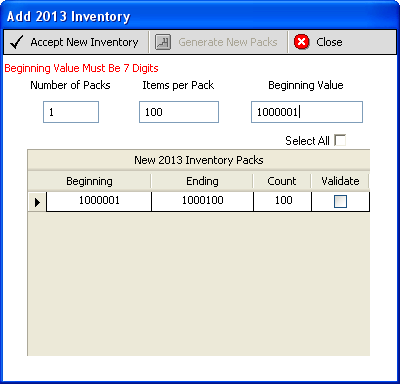400x384 pixels.
Task: Click the Close button text
Action: pos(329,42)
